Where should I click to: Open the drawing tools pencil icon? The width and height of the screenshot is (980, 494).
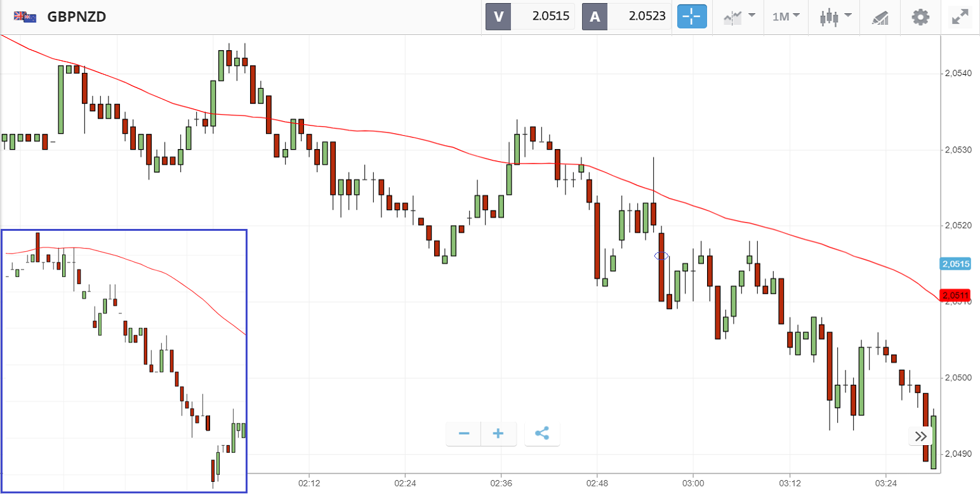pos(880,16)
